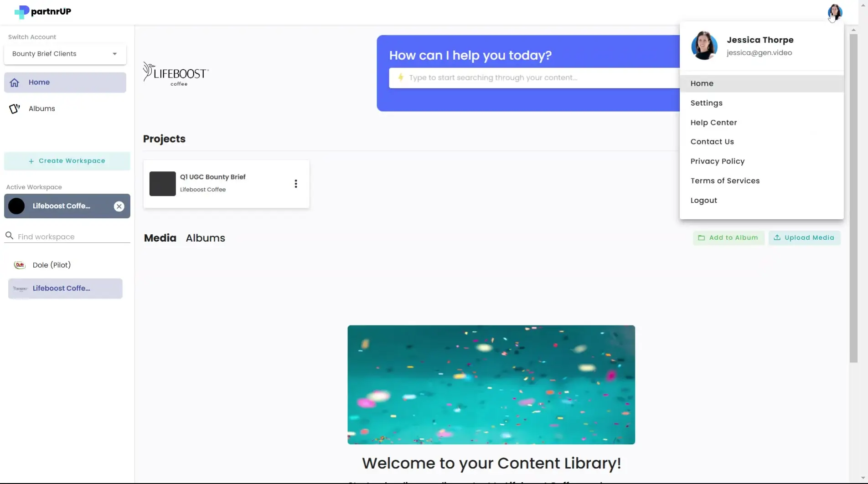Select Logout from the profile menu

click(x=703, y=200)
